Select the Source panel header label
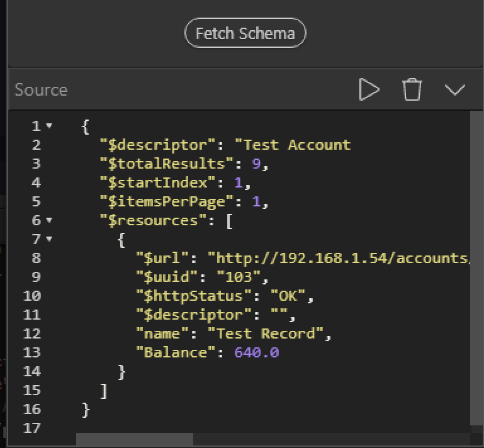 tap(41, 90)
